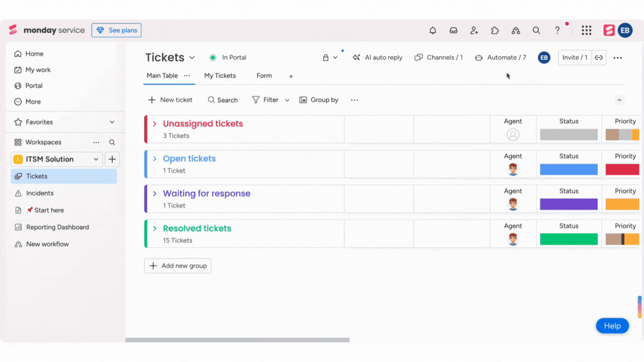
Task: Click agent avatar in Open tickets row
Action: [513, 169]
